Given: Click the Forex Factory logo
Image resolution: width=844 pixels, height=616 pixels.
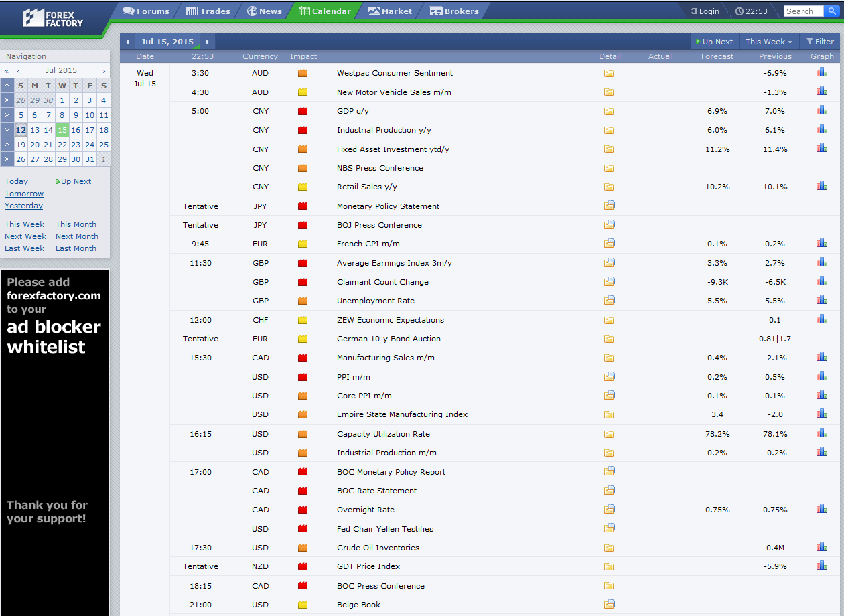Looking at the screenshot, I should (x=53, y=17).
